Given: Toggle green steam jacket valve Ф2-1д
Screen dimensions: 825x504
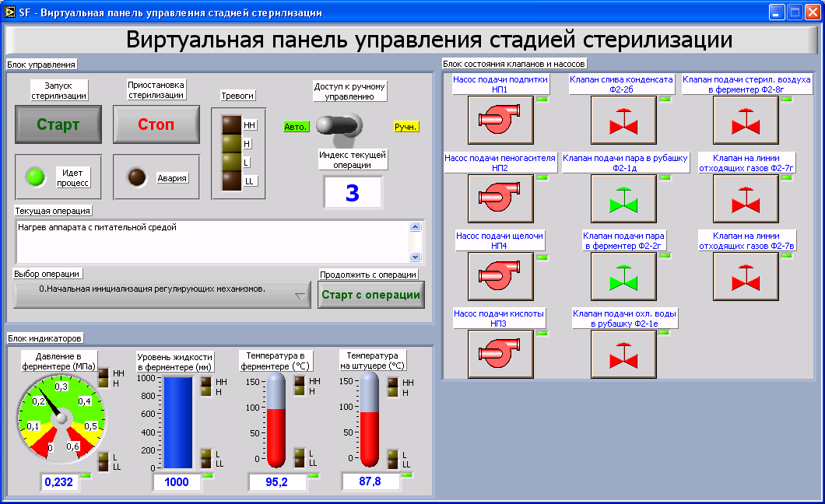Looking at the screenshot, I should coord(623,198).
